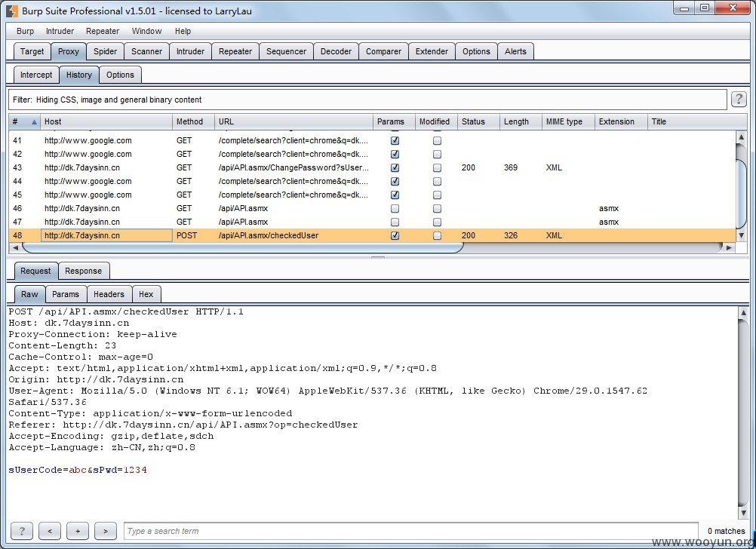Switch to the Spider tab
The width and height of the screenshot is (756, 549).
(105, 51)
